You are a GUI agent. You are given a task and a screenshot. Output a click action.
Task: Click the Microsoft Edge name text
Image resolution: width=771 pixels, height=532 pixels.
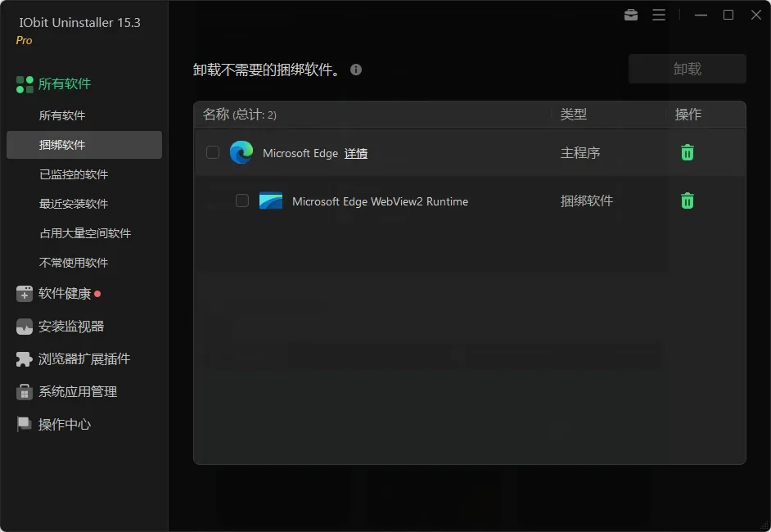(x=300, y=153)
